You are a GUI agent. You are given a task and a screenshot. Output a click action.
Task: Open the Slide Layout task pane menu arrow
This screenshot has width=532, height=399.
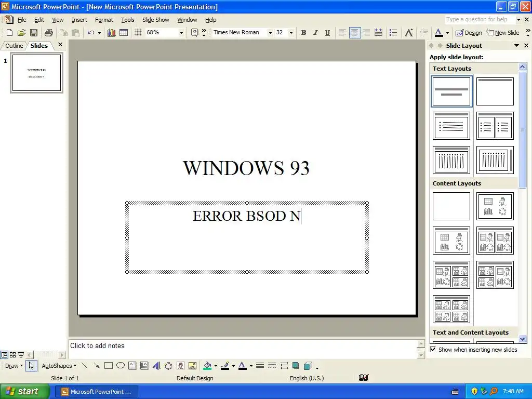(x=517, y=46)
